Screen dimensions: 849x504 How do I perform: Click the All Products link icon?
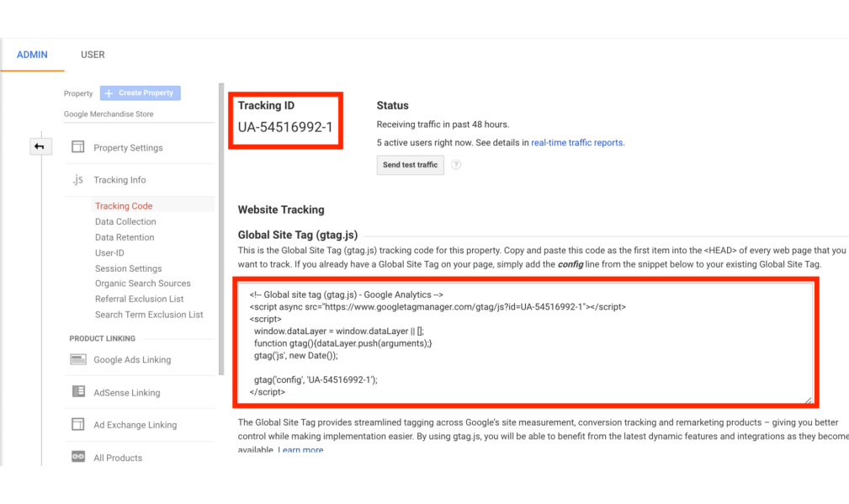coord(78,457)
